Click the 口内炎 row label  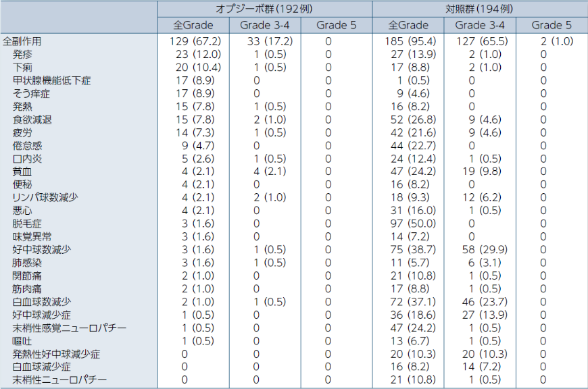point(27,159)
